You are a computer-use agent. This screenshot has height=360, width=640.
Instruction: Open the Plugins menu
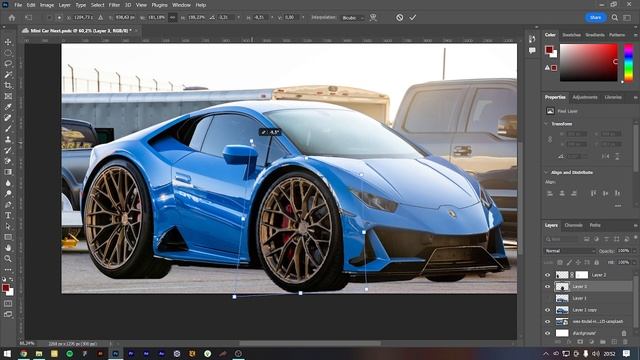pyautogui.click(x=159, y=5)
